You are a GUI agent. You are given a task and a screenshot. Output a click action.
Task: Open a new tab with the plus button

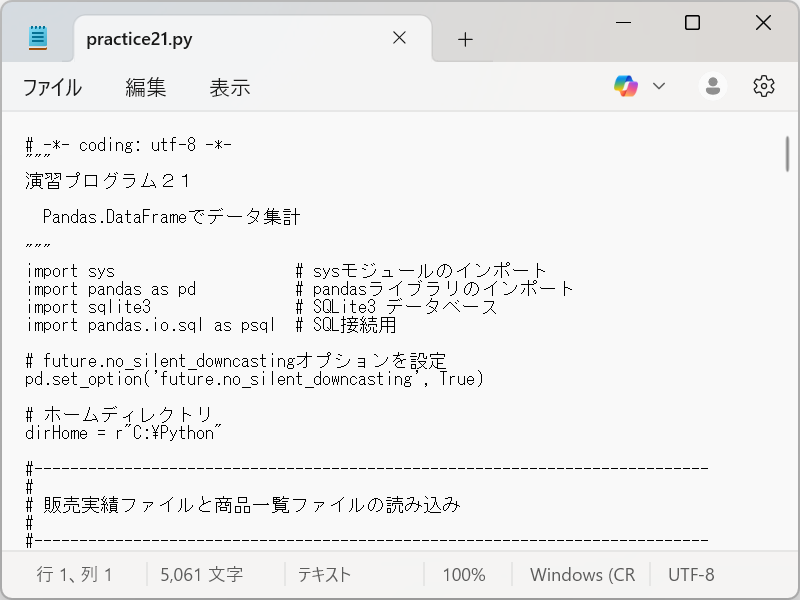tap(464, 38)
